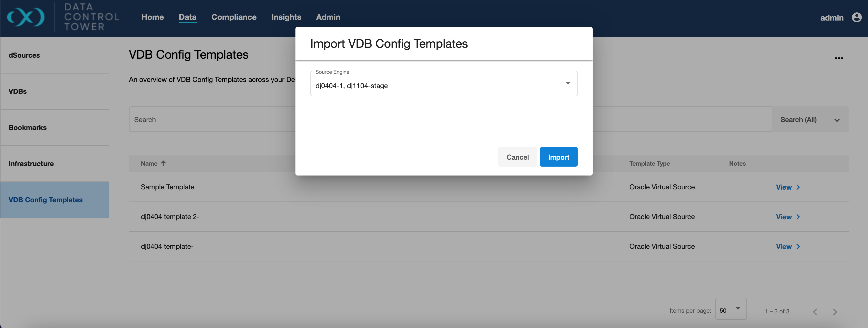Screen dimensions: 868x328
Task: Click the Delphix logo icon
Action: [x=26, y=17]
